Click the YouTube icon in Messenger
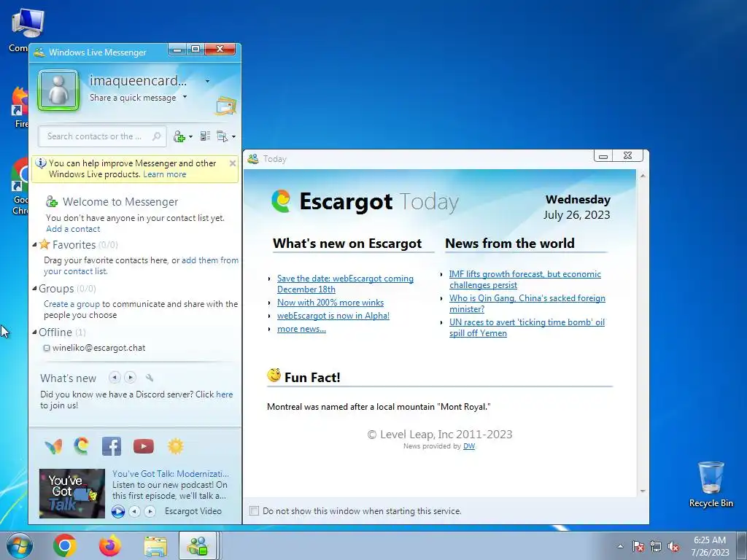The width and height of the screenshot is (747, 560). click(144, 446)
